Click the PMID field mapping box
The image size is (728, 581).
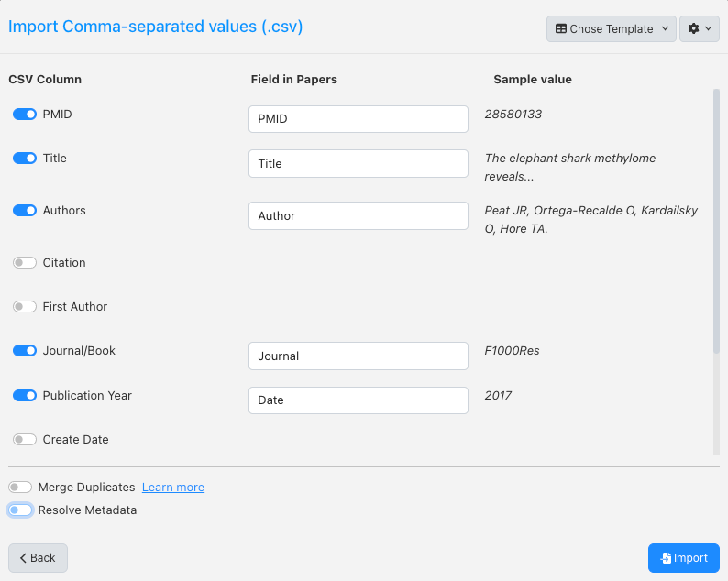pos(358,119)
